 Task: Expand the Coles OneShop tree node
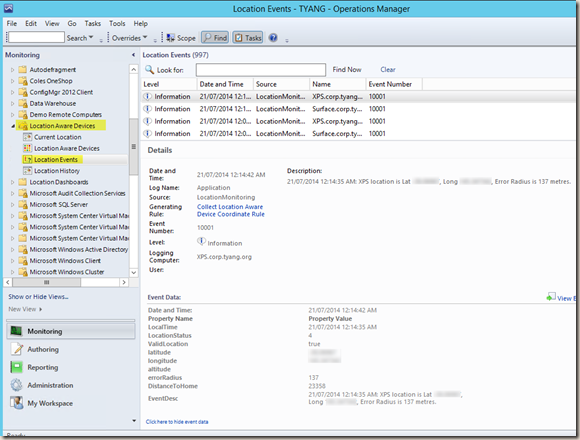pyautogui.click(x=12, y=81)
